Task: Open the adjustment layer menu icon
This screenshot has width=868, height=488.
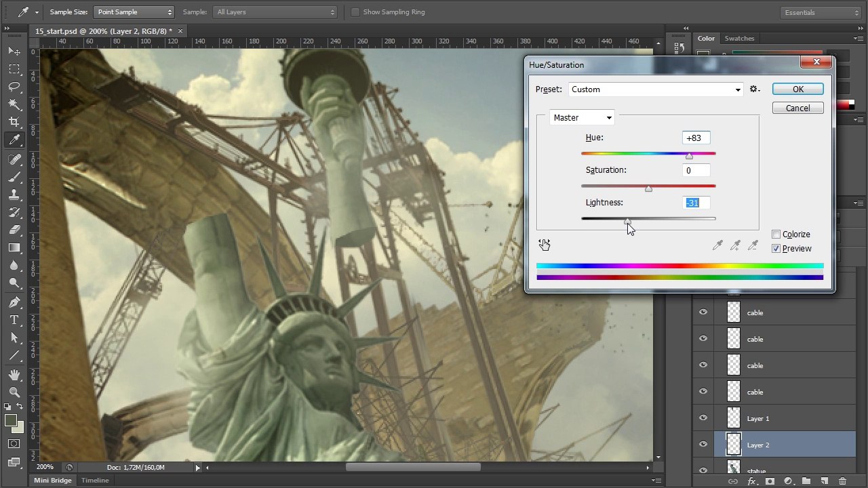Action: click(x=788, y=481)
